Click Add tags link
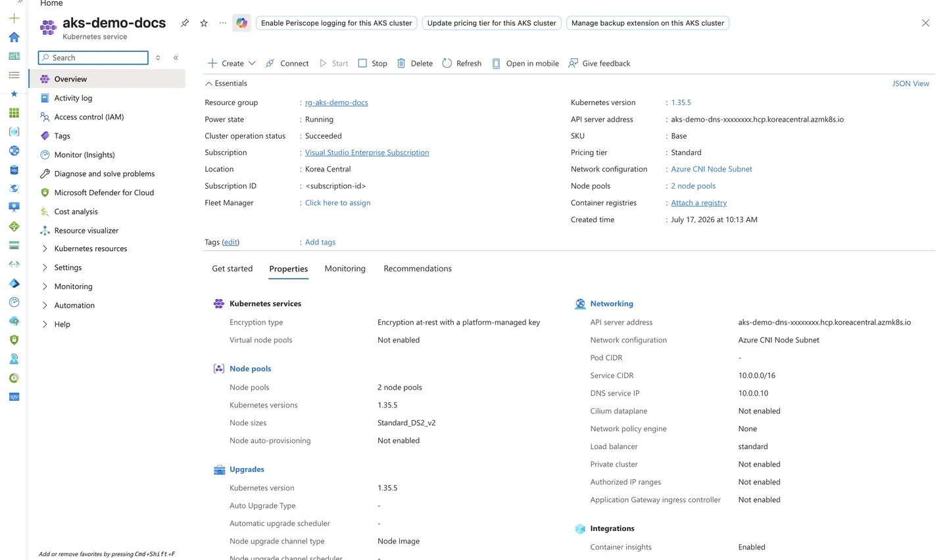Image resolution: width=947 pixels, height=560 pixels. 320,243
